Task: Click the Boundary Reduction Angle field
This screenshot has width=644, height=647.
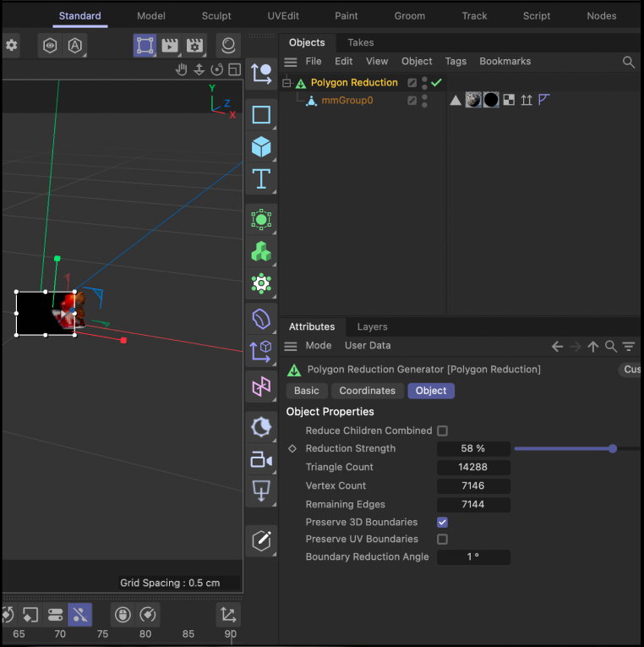Action: [x=473, y=557]
